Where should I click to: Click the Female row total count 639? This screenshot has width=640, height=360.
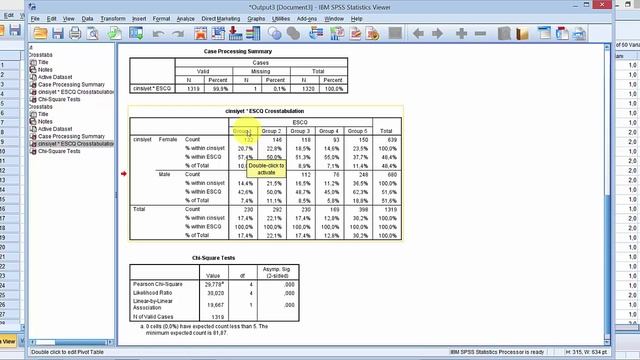[x=392, y=140]
